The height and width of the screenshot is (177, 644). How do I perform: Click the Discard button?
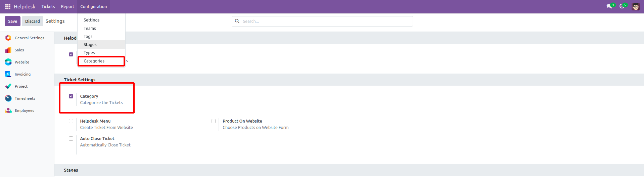pyautogui.click(x=33, y=21)
